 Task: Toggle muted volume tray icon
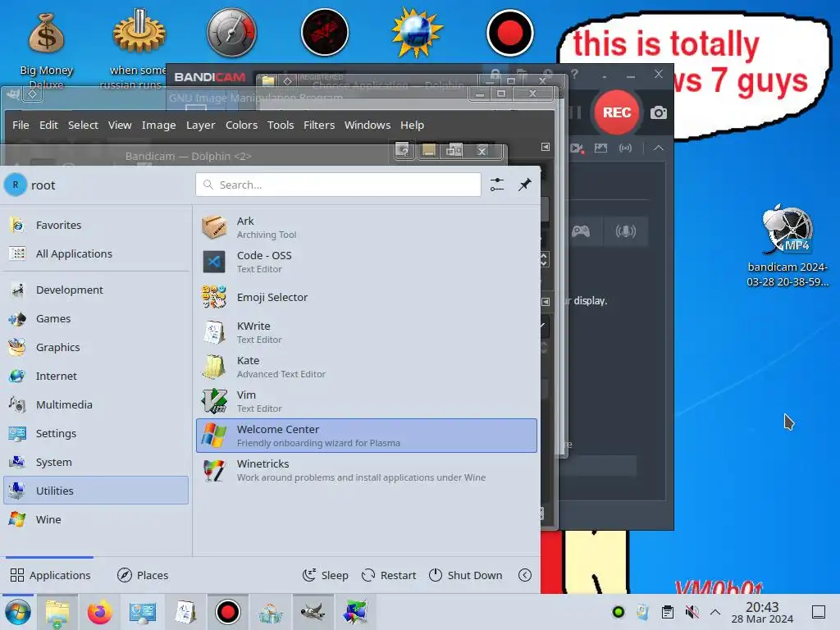tap(692, 612)
